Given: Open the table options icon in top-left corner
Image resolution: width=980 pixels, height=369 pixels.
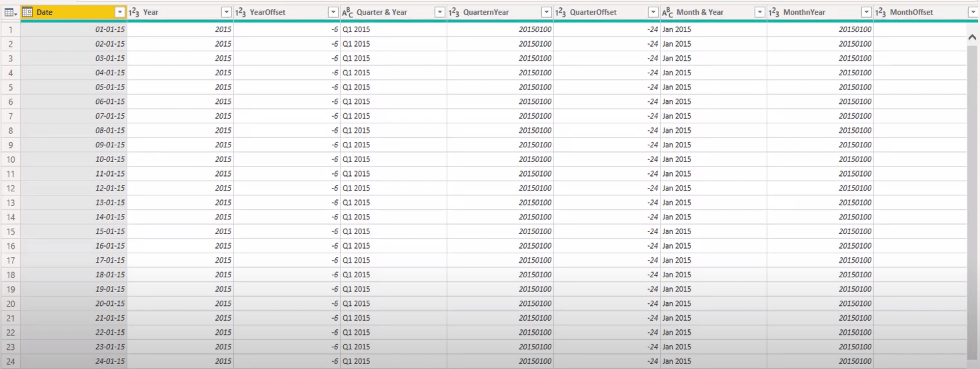Looking at the screenshot, I should pyautogui.click(x=11, y=13).
